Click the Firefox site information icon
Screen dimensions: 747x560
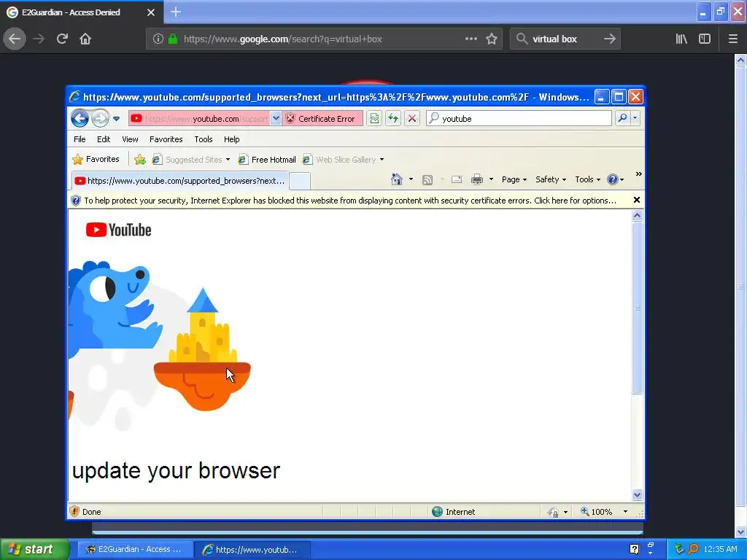tap(158, 39)
